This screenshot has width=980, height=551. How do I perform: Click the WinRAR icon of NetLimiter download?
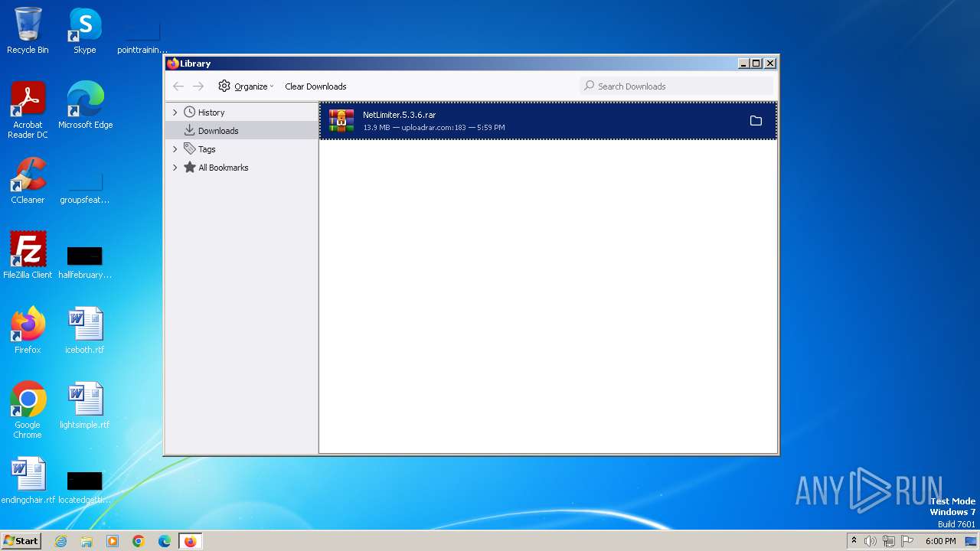(x=341, y=121)
